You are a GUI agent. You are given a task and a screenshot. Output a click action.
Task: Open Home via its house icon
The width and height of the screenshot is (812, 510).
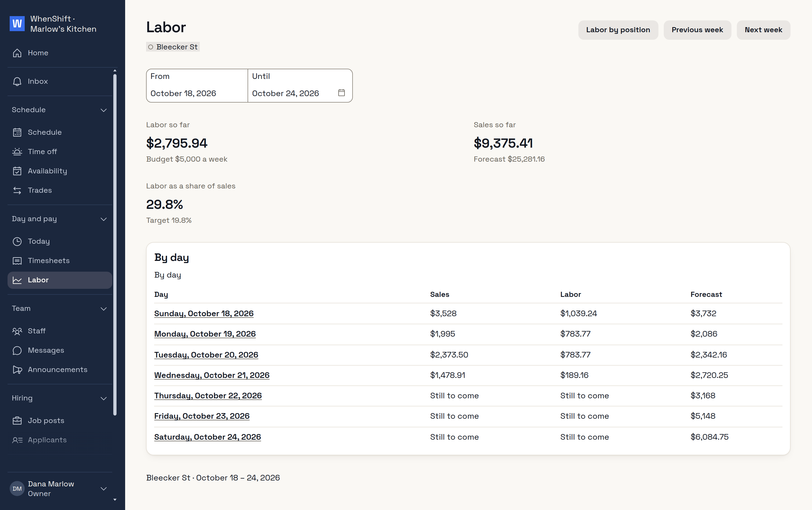click(x=17, y=53)
